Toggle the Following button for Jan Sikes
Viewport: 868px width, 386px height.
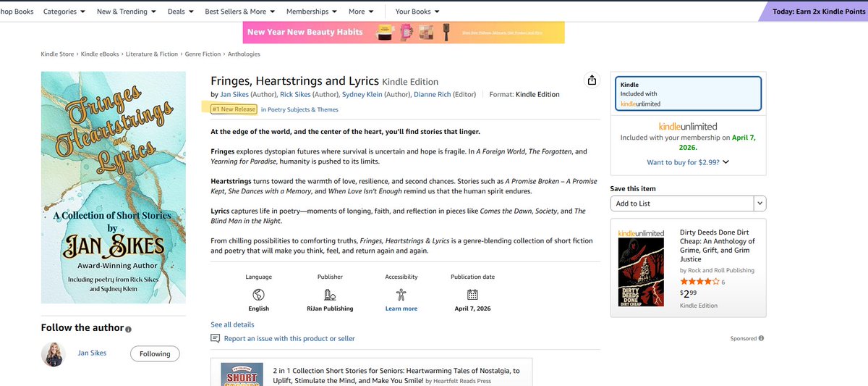(x=155, y=354)
